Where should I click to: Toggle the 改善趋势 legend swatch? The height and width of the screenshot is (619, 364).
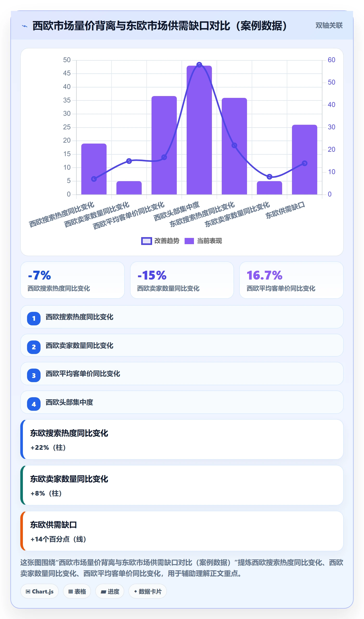(147, 241)
